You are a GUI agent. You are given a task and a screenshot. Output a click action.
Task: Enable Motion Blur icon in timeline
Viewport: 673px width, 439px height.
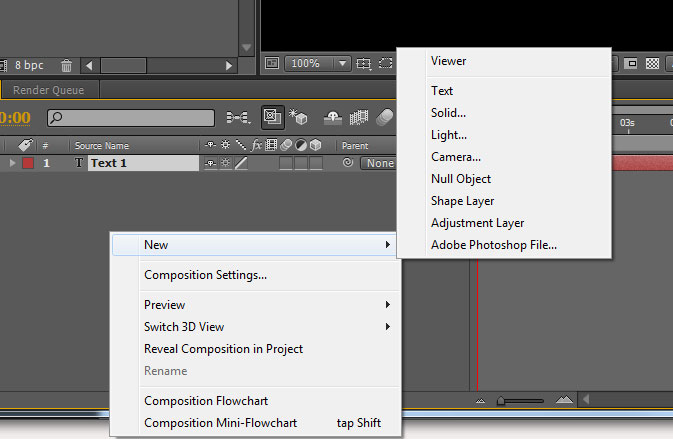[x=385, y=117]
